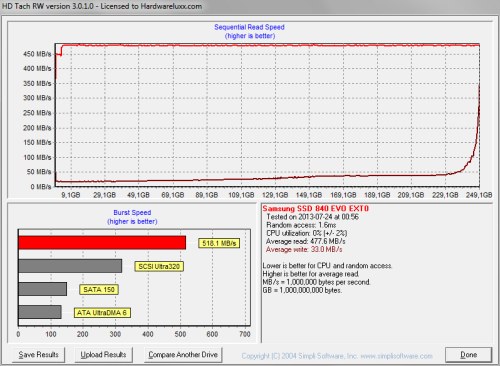Screen dimensions: 500x366
Task: Click the gray ATA UltraDMA bar
Action: tap(40, 312)
